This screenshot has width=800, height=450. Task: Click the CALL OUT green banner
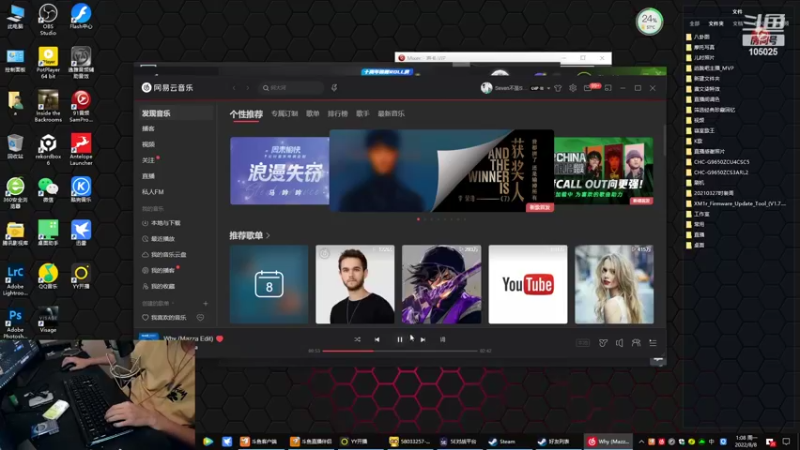pyautogui.click(x=604, y=171)
